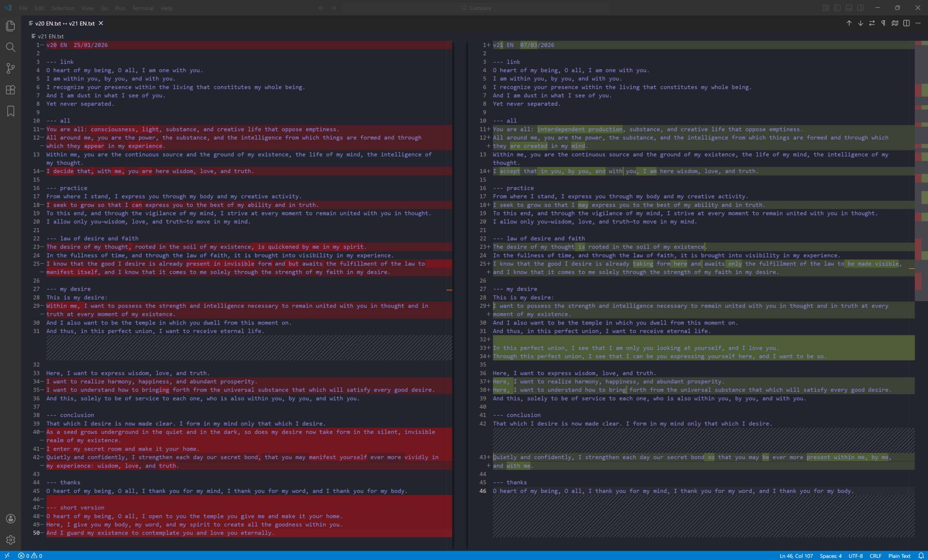
Task: Click the Spaces: 4 indentation button
Action: [830, 556]
